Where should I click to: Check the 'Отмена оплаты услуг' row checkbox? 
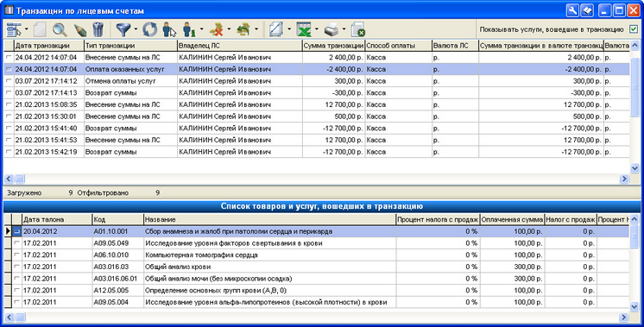pos(9,81)
